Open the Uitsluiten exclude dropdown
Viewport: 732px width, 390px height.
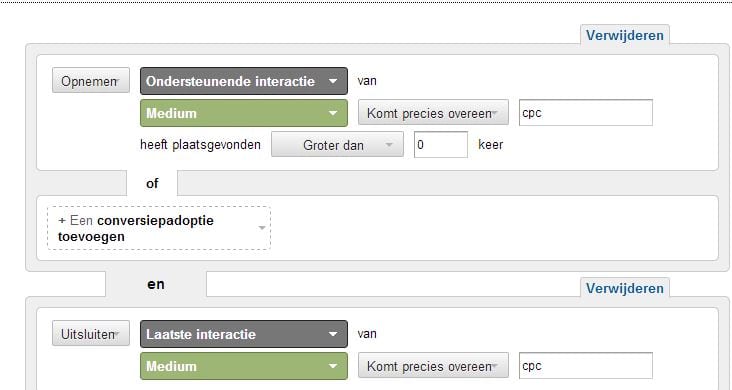click(91, 333)
